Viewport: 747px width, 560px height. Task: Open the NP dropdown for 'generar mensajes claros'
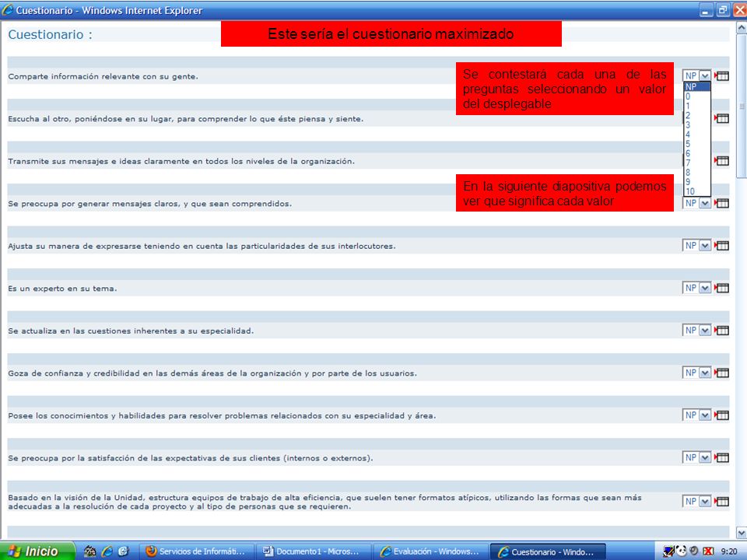697,203
